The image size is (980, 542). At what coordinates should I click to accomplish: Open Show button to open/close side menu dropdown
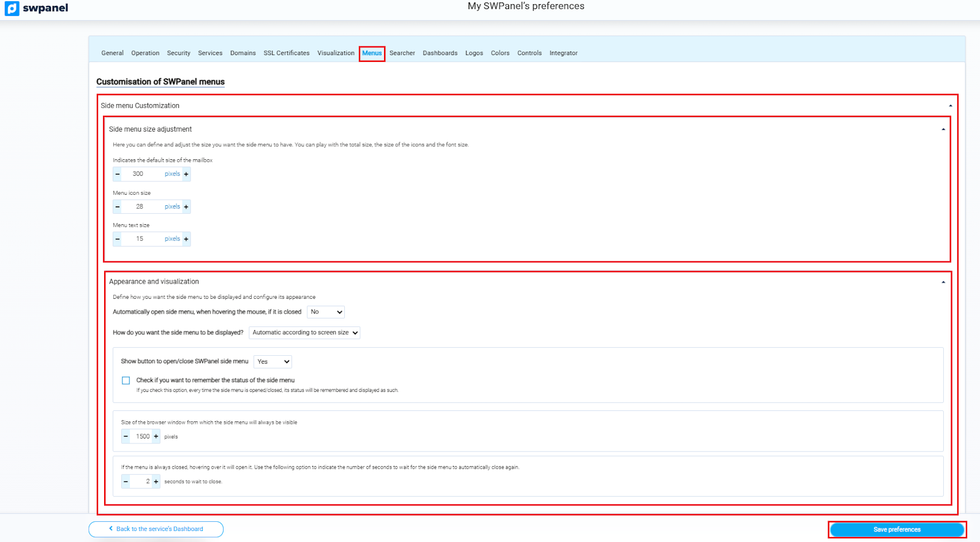pyautogui.click(x=273, y=362)
